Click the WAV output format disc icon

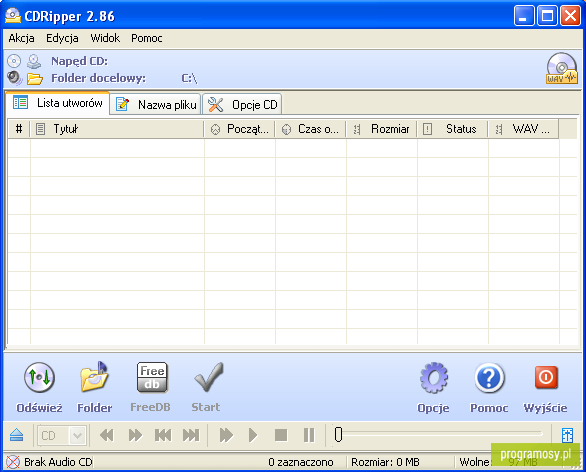(x=562, y=68)
